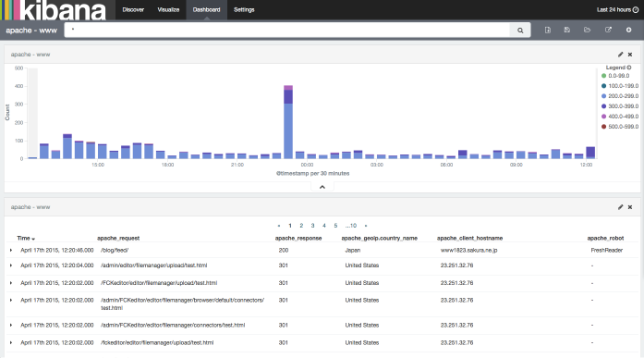The width and height of the screenshot is (644, 358).
Task: Open the Last 24 hours time picker
Action: (617, 9)
